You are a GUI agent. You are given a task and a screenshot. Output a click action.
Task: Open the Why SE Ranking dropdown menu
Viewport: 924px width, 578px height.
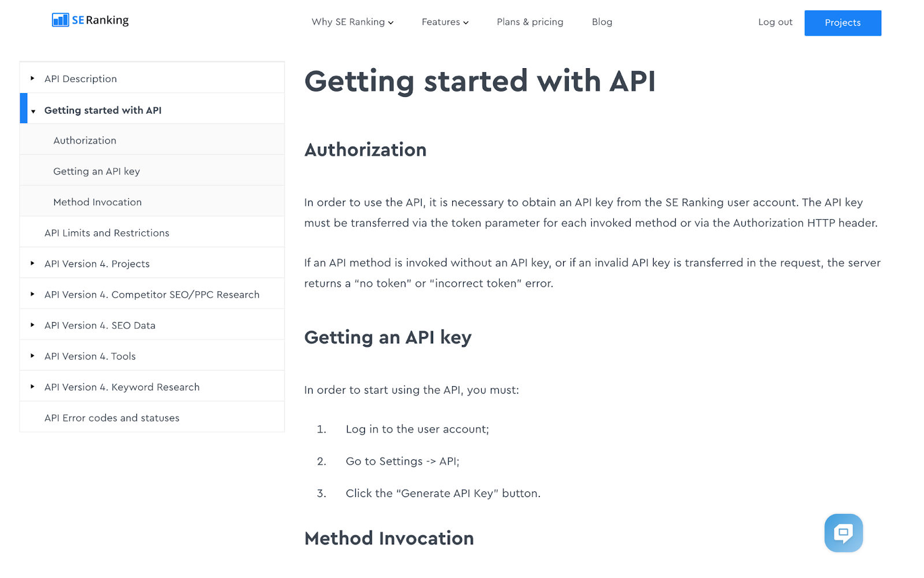point(352,22)
